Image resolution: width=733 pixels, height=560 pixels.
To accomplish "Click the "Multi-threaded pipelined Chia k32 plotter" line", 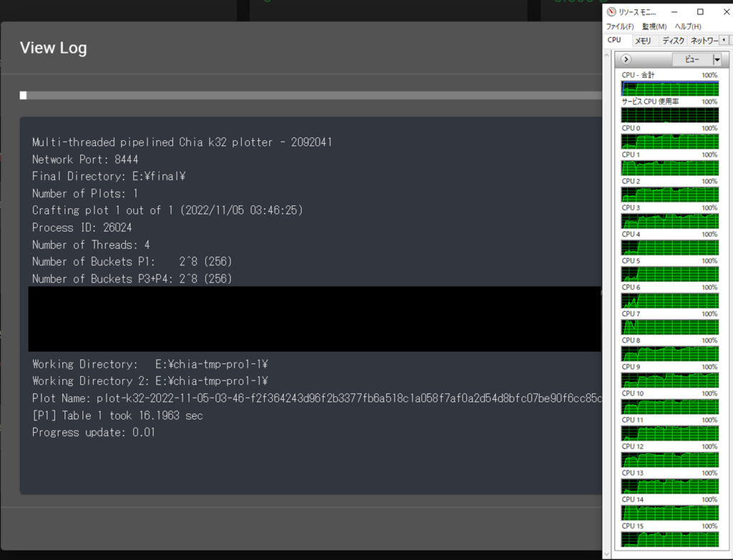I will [183, 143].
